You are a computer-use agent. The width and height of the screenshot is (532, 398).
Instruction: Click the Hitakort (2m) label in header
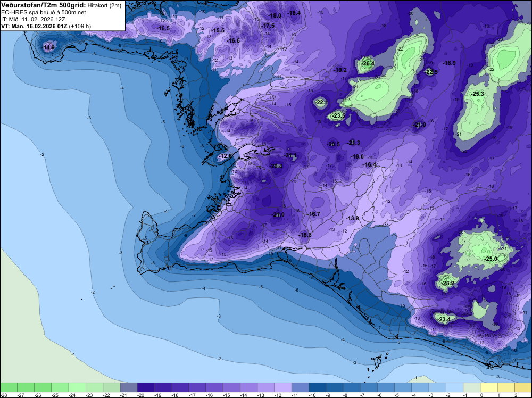[x=104, y=6]
